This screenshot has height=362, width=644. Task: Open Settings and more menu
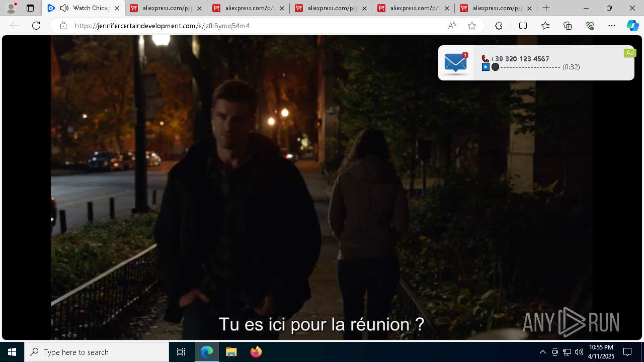[x=612, y=26]
